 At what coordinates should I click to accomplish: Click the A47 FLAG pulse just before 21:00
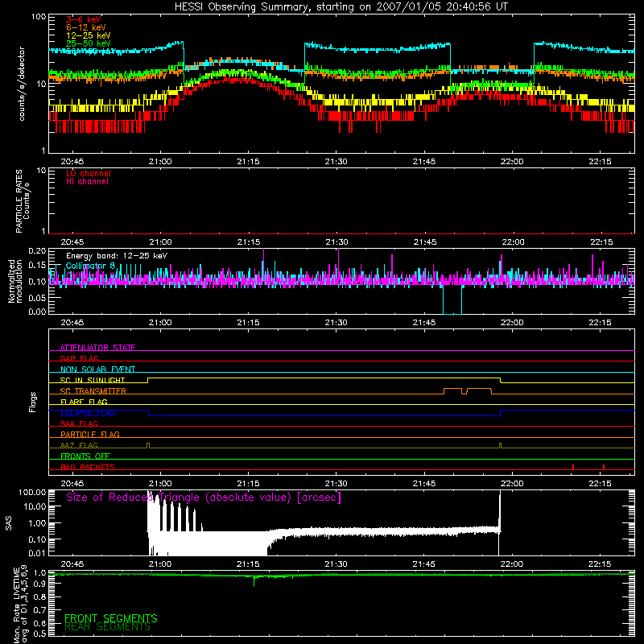click(x=148, y=446)
